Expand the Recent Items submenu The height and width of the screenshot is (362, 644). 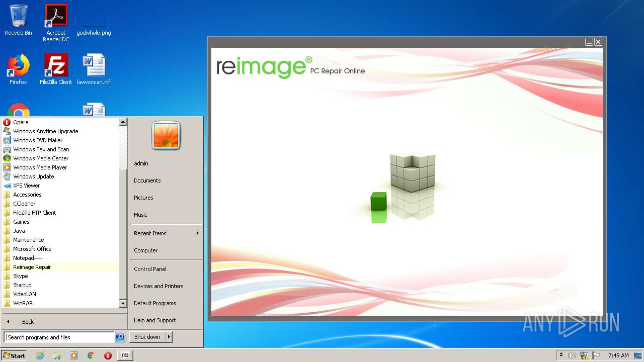(166, 233)
